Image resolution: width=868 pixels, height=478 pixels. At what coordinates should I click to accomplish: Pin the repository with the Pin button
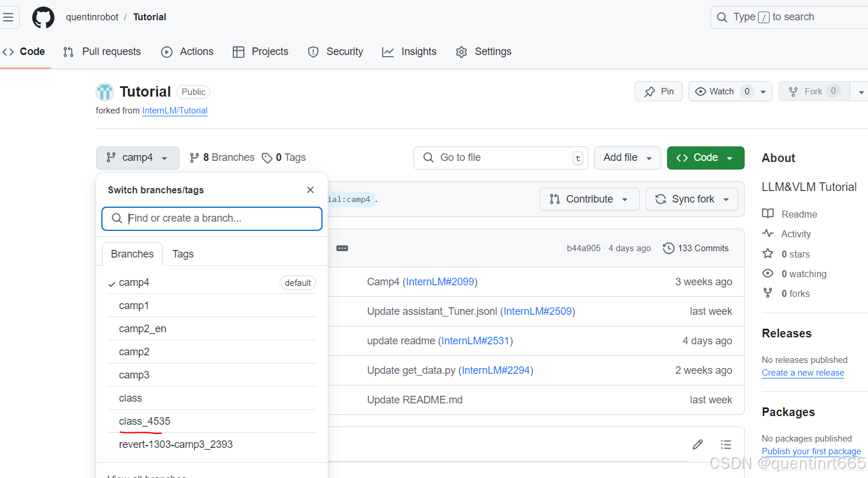click(659, 91)
